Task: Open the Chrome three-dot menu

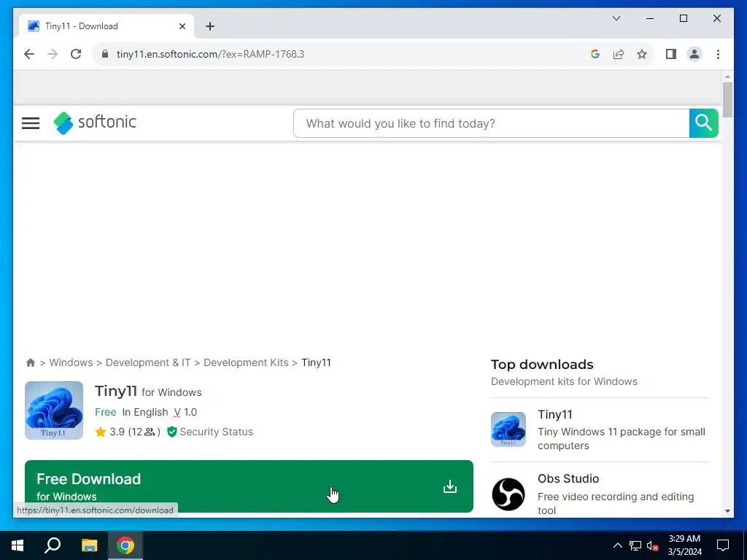Action: coord(718,54)
